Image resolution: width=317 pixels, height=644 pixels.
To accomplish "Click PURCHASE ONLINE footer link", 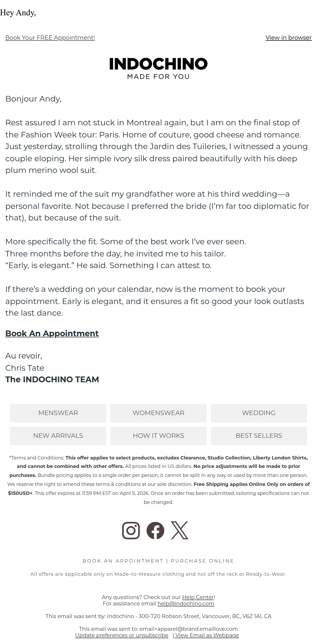I will tap(202, 561).
